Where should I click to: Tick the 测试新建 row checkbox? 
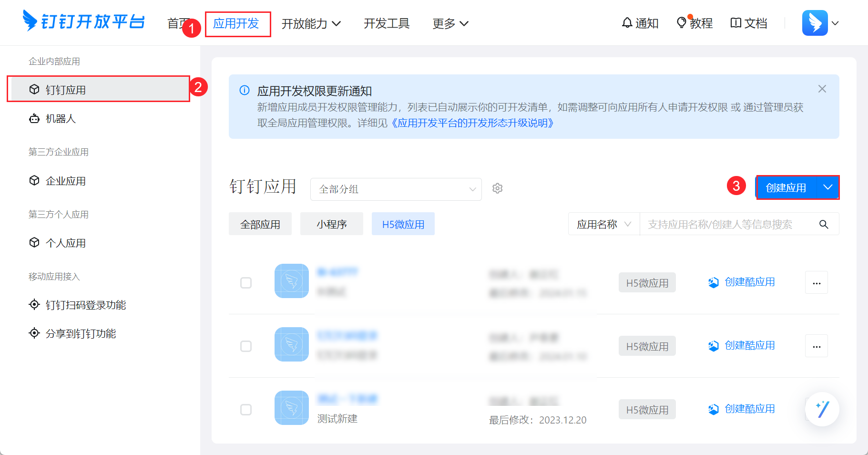[246, 410]
